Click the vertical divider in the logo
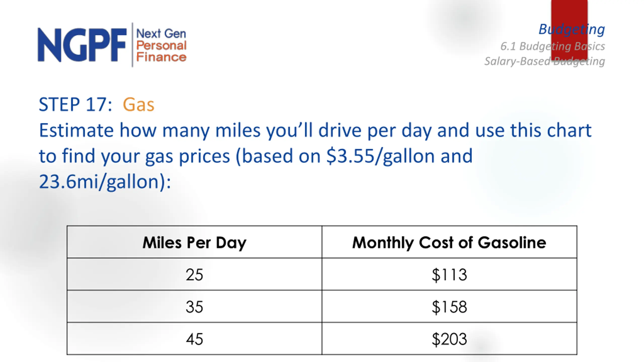The height and width of the screenshot is (362, 644). 132,45
